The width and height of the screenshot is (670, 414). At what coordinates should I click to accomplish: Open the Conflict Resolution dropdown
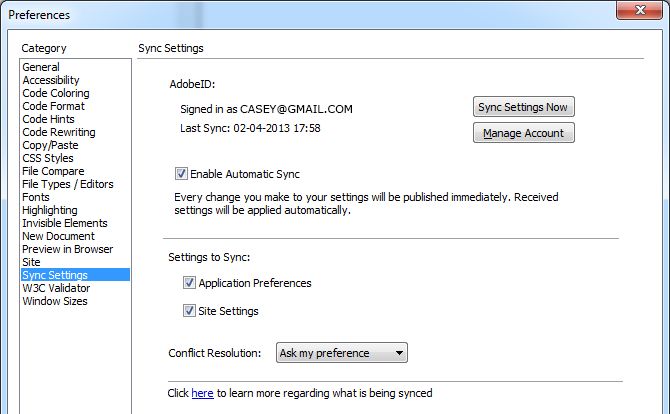pyautogui.click(x=341, y=353)
